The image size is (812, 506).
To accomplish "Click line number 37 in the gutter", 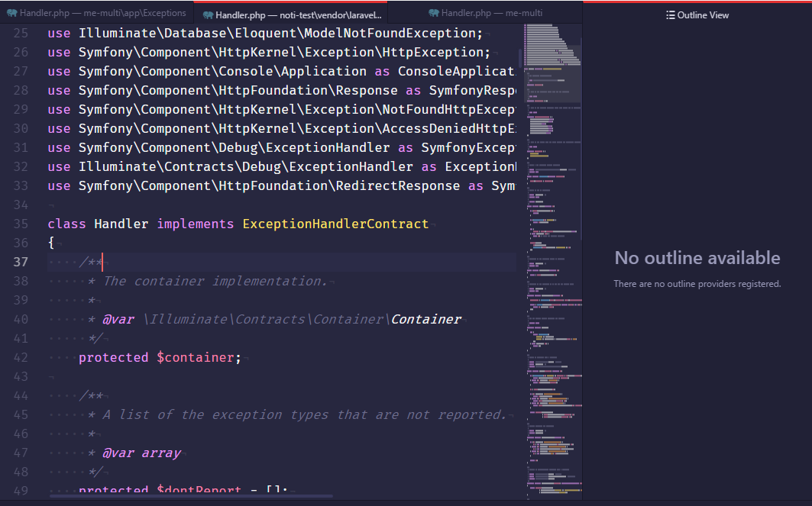I will pos(21,262).
